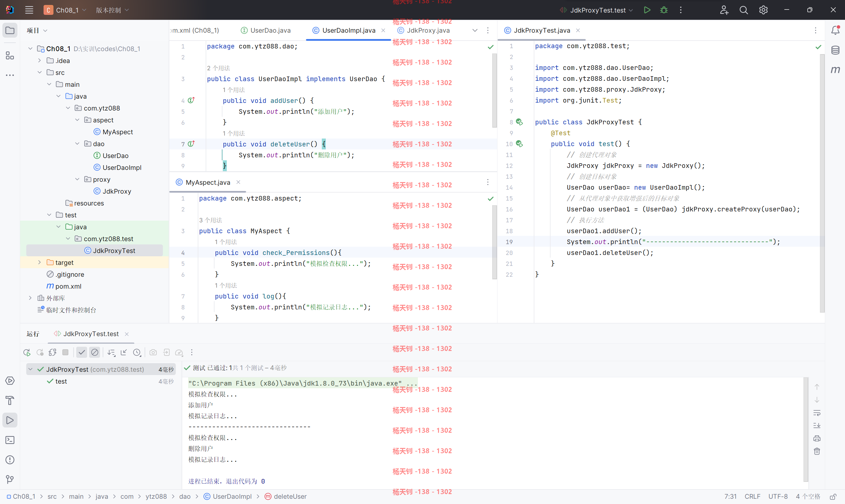Close the JdkProxyTest.java tab
Screen dimensions: 845x504
pyautogui.click(x=578, y=30)
